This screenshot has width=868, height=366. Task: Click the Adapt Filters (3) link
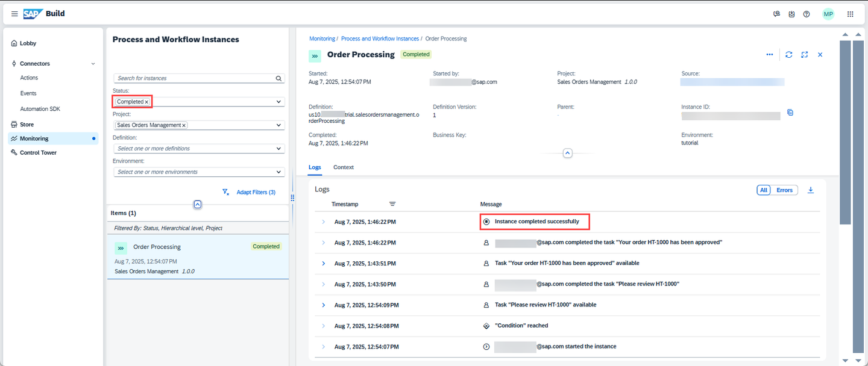[x=256, y=192]
